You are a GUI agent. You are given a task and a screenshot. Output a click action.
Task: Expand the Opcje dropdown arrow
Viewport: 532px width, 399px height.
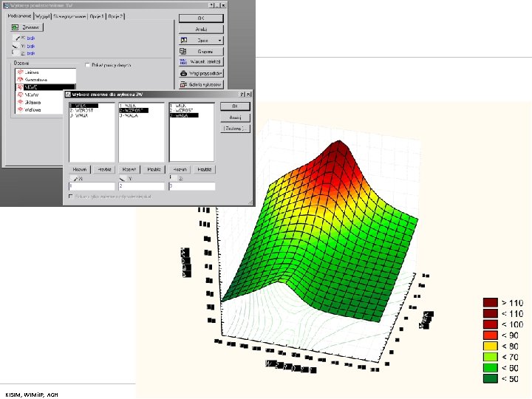coord(220,41)
